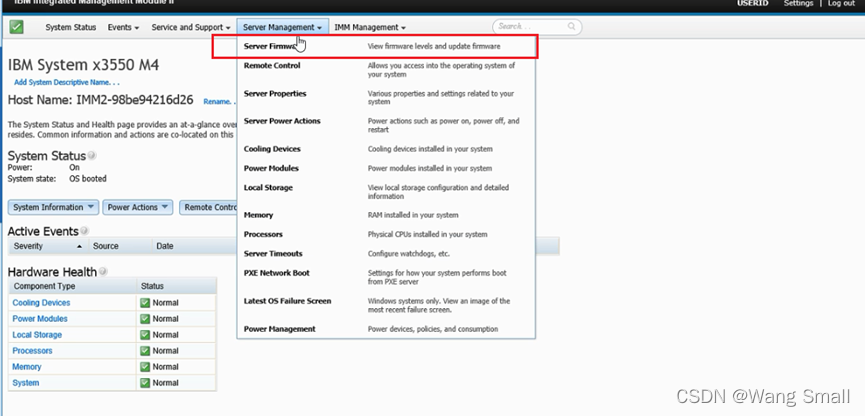
Task: Open System link in Hardware Health table
Action: 26,382
